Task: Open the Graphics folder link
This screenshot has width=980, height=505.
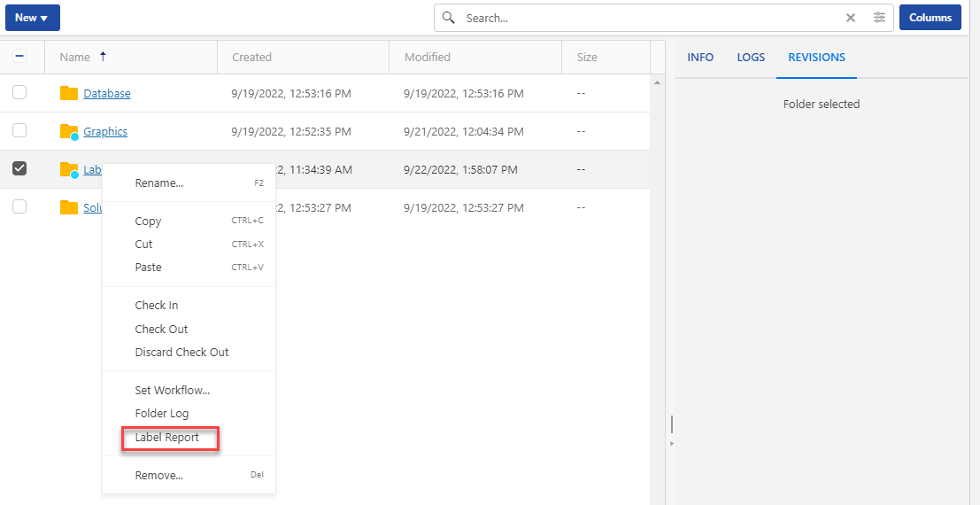Action: coord(105,132)
